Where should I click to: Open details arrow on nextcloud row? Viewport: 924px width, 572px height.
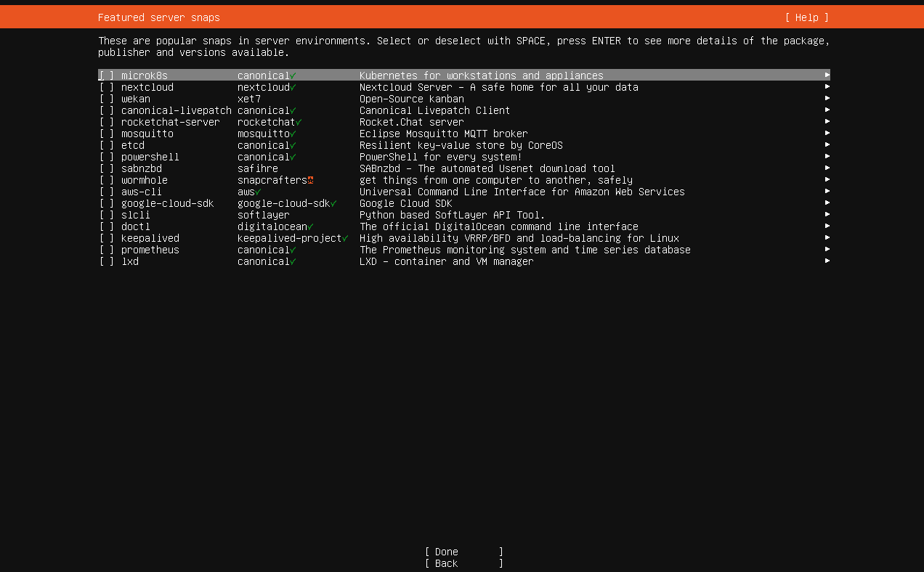[x=827, y=86]
